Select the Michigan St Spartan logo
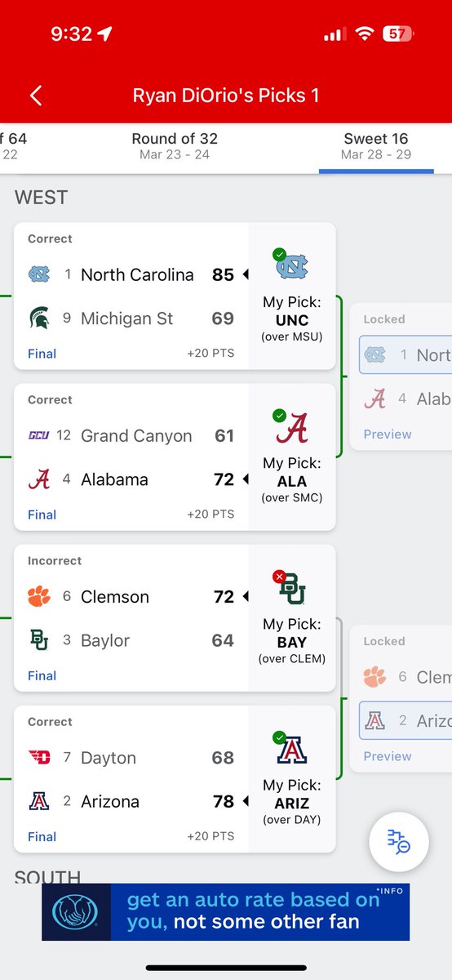Image resolution: width=452 pixels, height=980 pixels. click(x=38, y=318)
